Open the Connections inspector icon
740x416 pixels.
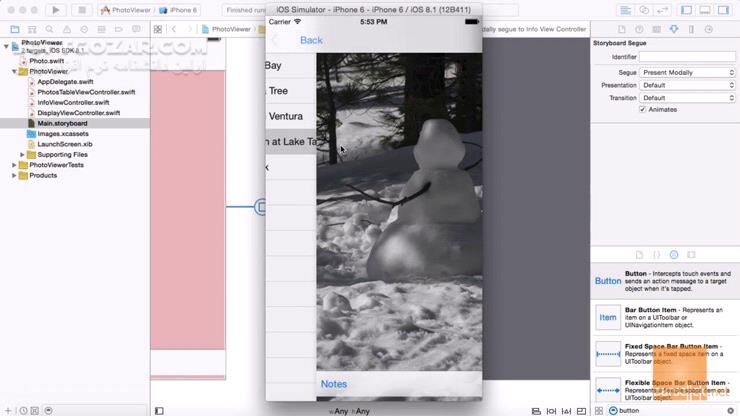pyautogui.click(x=709, y=29)
